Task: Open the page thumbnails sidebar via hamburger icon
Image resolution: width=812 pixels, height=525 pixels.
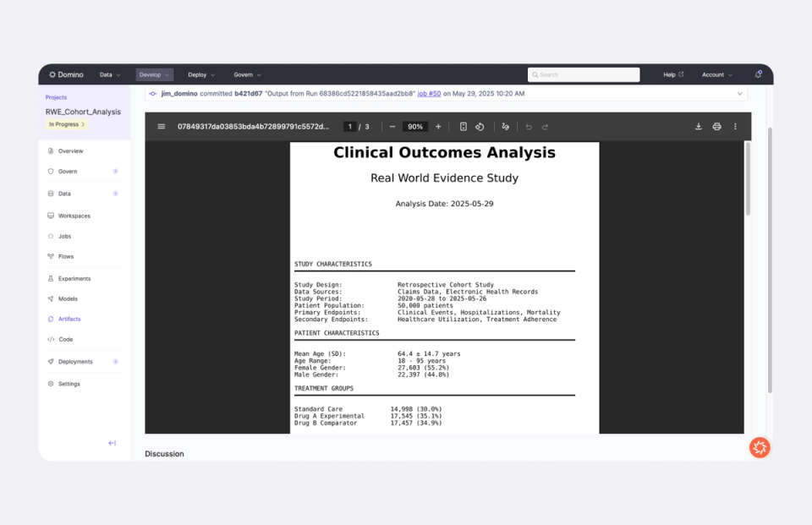Action: pos(161,126)
